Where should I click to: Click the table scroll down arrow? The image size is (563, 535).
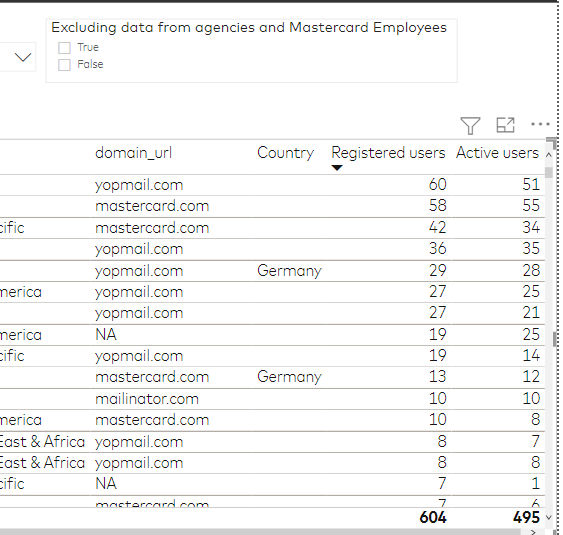[x=549, y=517]
